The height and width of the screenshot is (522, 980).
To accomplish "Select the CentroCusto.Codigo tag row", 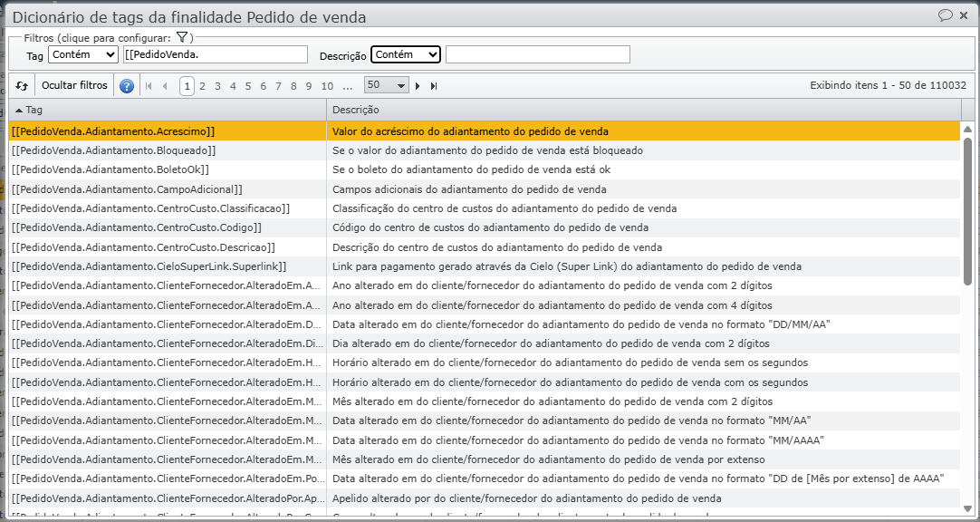I will click(x=485, y=228).
